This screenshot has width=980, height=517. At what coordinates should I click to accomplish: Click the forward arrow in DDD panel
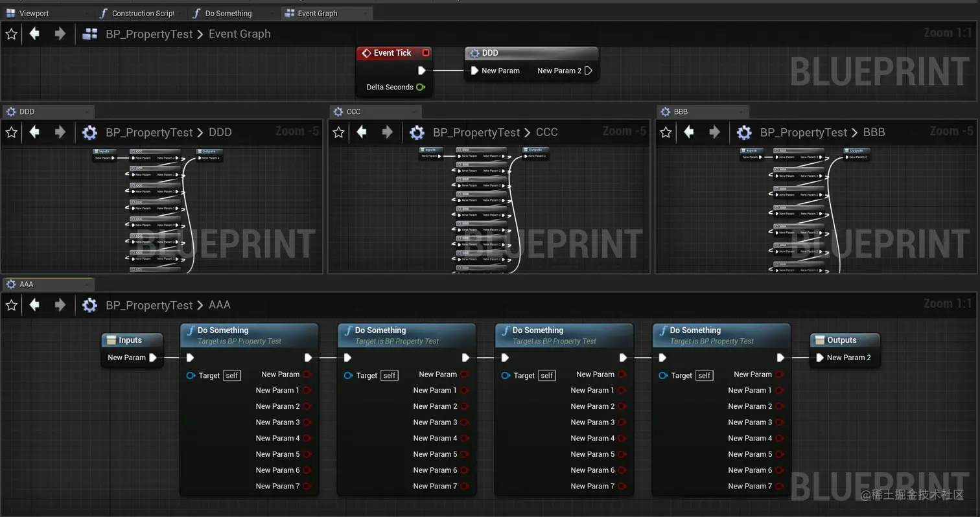coord(60,132)
